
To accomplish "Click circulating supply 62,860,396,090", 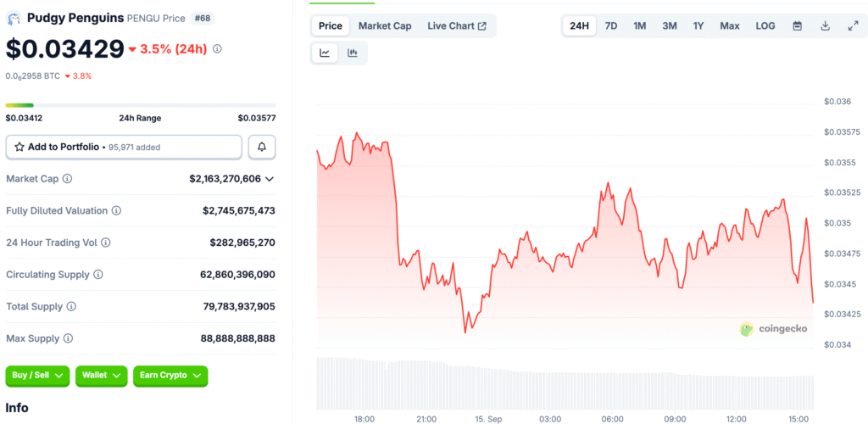I will coord(237,275).
